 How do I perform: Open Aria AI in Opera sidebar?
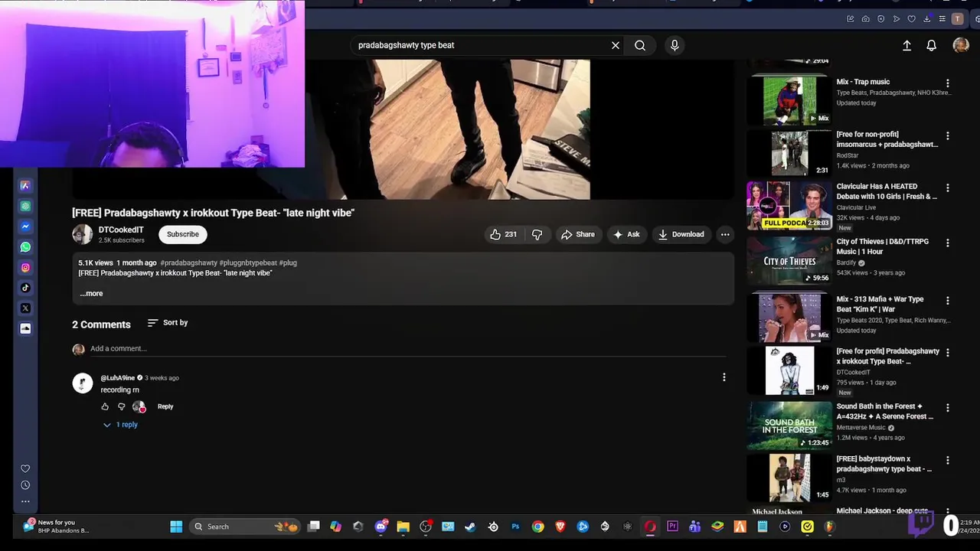pos(25,186)
